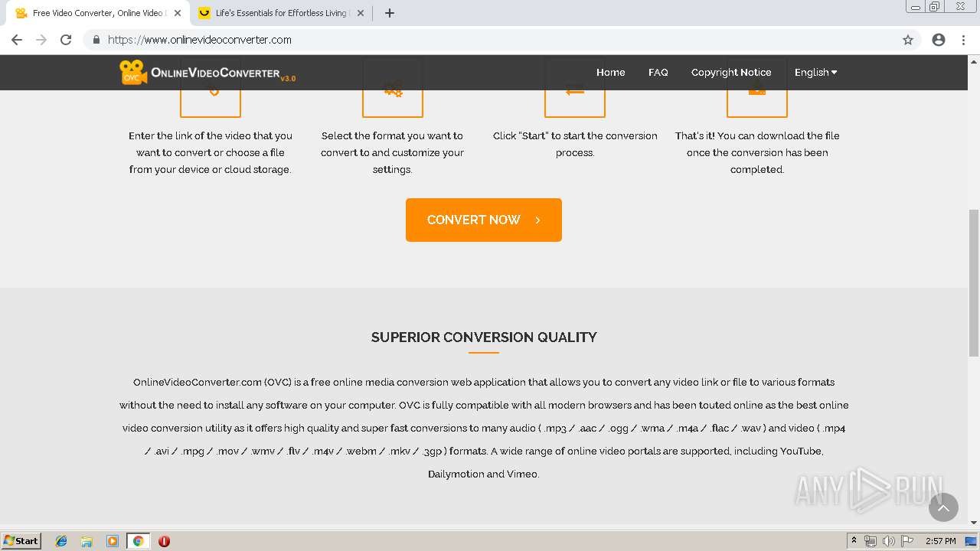Show hidden system tray icons
980x551 pixels.
[854, 541]
